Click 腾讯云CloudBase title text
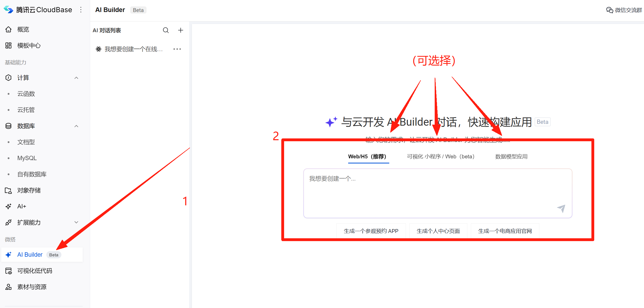 tap(44, 10)
